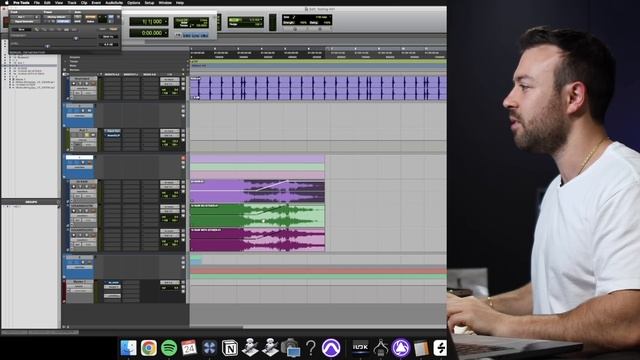This screenshot has width=640, height=360.
Task: Open the AudioSuite menu
Action: pyautogui.click(x=114, y=2)
